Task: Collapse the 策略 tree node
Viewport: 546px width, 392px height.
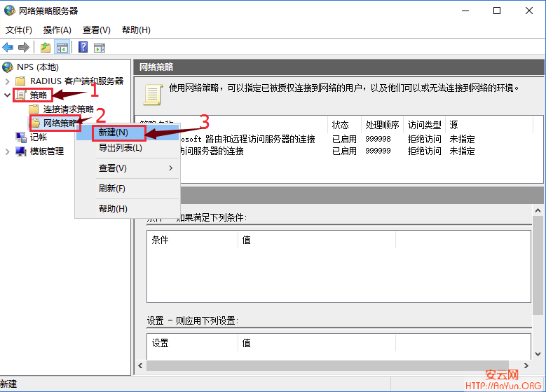Action: (x=8, y=95)
